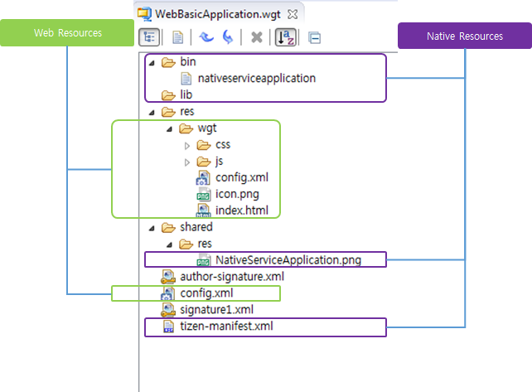
Task: Click the author-signature.xml file icon
Action: click(168, 276)
